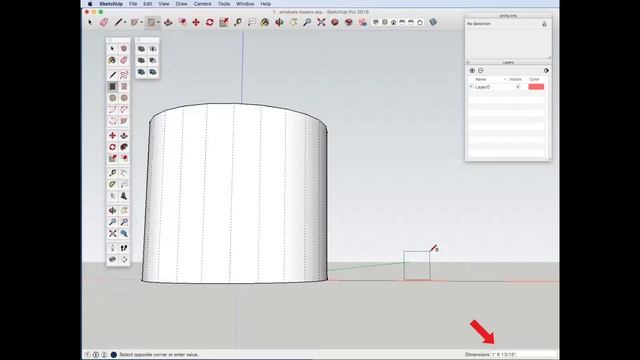Click the small drawn square in viewport
The height and width of the screenshot is (360, 640).
[x=417, y=266]
